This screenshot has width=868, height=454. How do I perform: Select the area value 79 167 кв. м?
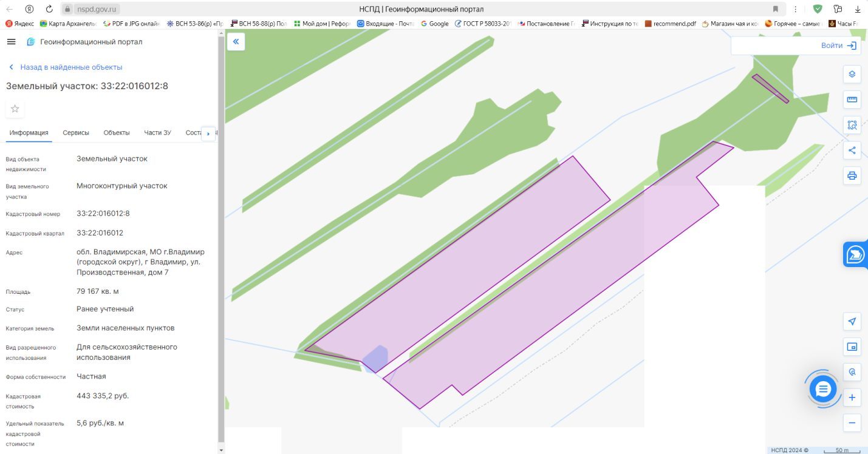[97, 291]
